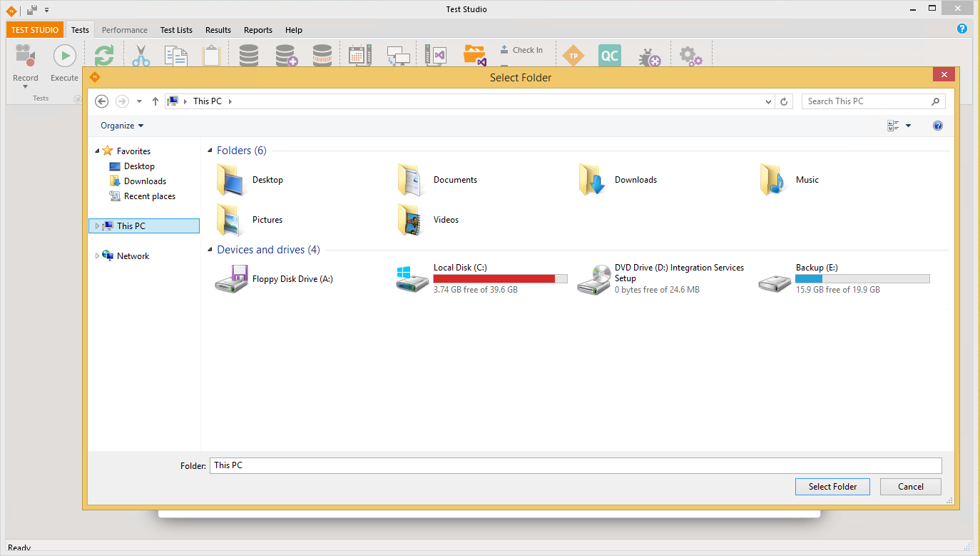Click the green Refresh arrows icon in ribbon

pos(104,56)
